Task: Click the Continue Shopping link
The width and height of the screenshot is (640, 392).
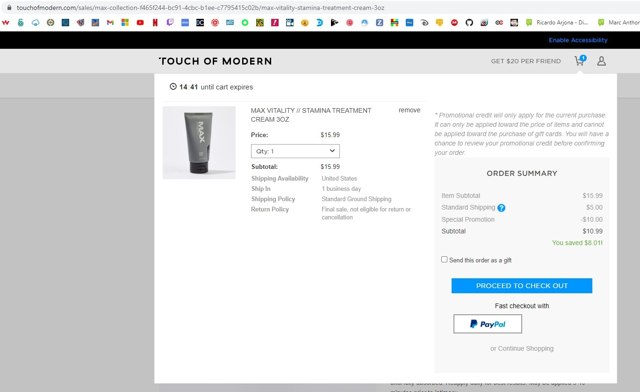Action: click(x=526, y=348)
